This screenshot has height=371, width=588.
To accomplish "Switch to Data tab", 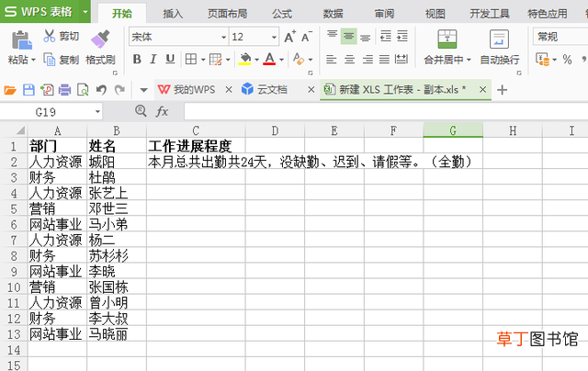I will pos(333,15).
